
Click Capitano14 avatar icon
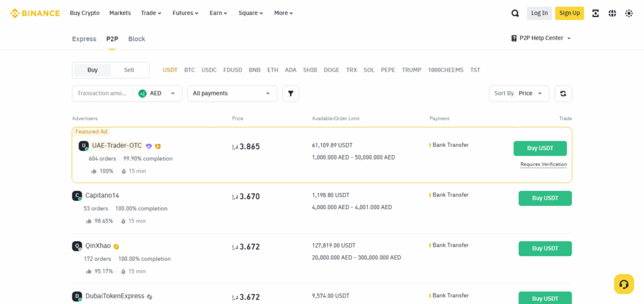pyautogui.click(x=77, y=196)
